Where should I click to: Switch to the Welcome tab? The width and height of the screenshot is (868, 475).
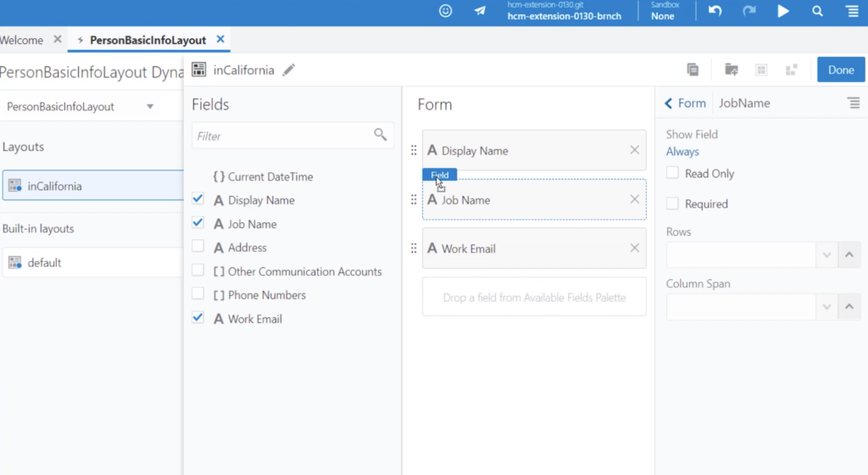tap(21, 40)
